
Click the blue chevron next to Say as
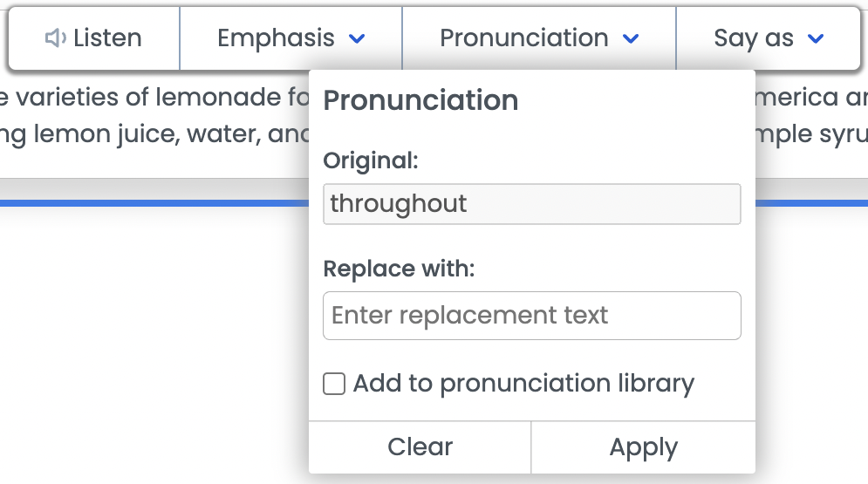[816, 38]
